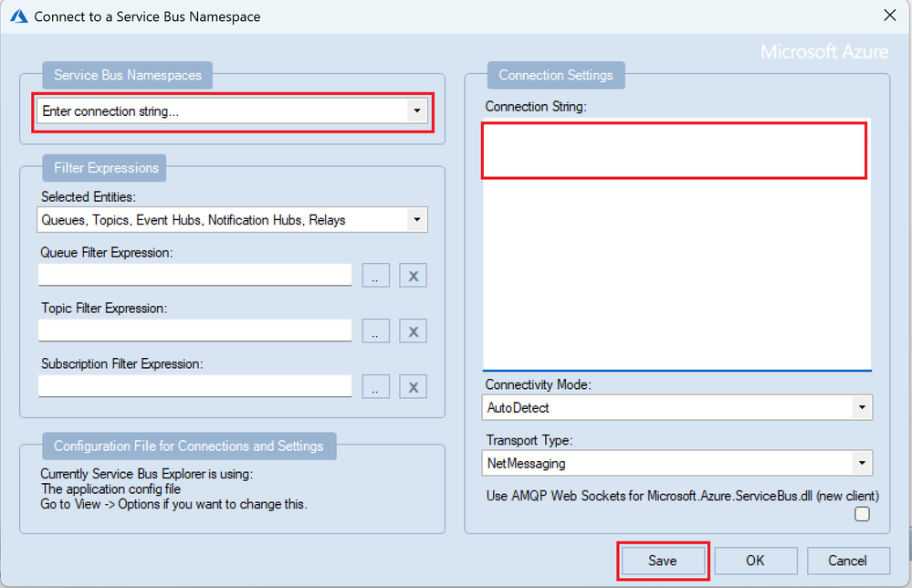This screenshot has height=588, width=912.
Task: Clear the Topic Filter Expression with X
Action: click(x=413, y=331)
